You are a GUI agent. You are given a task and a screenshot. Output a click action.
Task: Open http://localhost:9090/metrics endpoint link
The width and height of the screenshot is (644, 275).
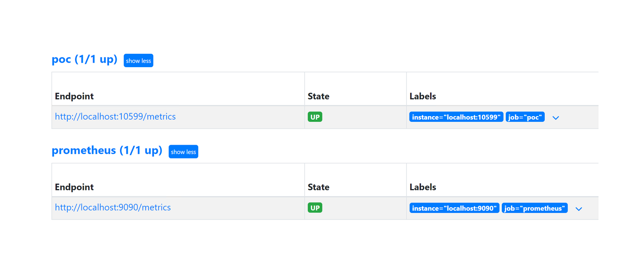[113, 208]
